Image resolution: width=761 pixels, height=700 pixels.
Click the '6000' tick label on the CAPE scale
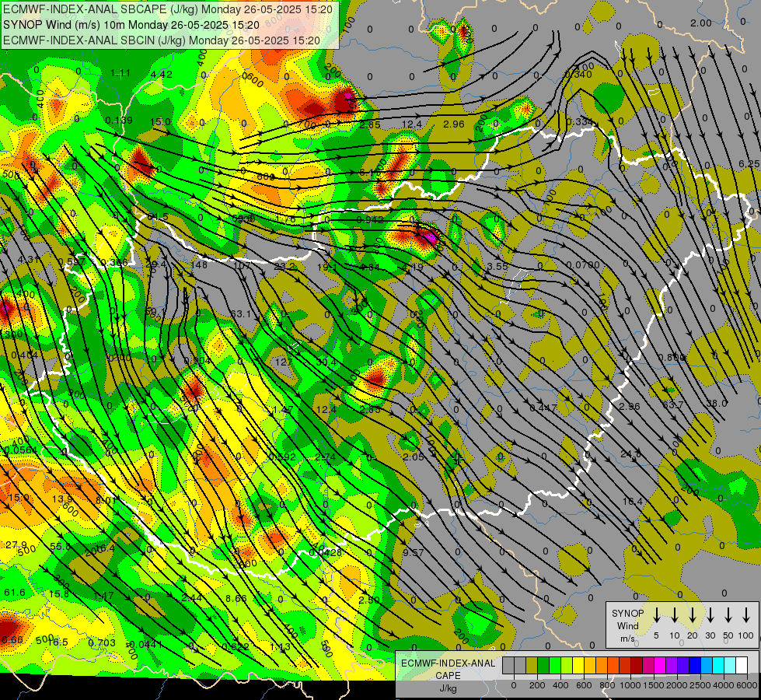[746, 685]
